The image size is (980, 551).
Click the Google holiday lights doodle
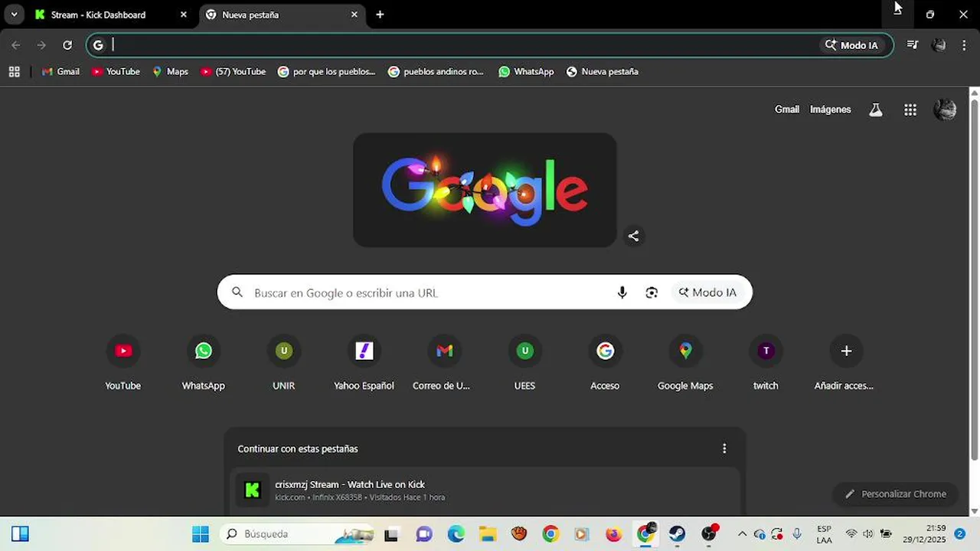point(485,190)
